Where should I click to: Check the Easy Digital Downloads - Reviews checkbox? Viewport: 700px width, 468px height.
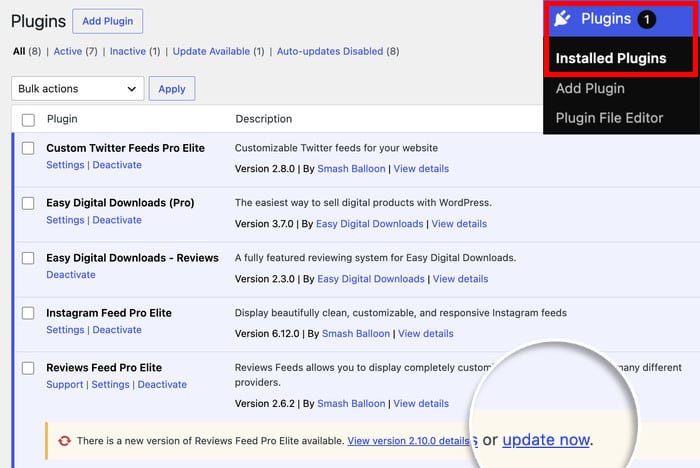pos(28,258)
